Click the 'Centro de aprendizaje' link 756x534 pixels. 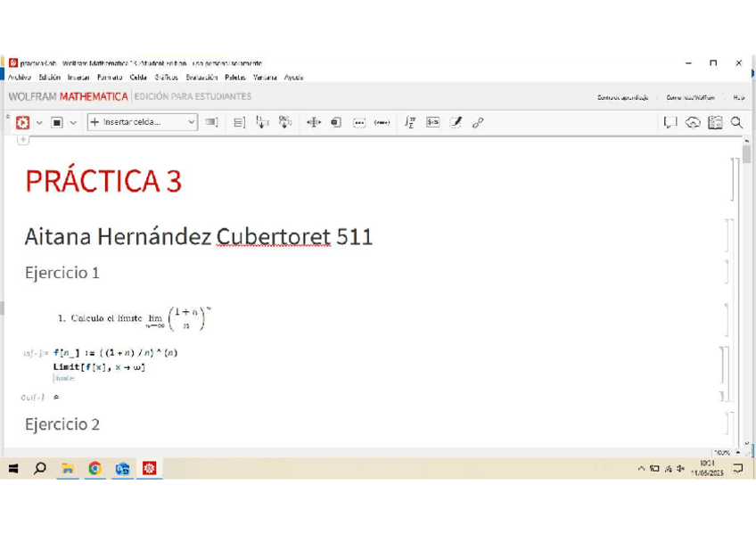click(x=622, y=97)
